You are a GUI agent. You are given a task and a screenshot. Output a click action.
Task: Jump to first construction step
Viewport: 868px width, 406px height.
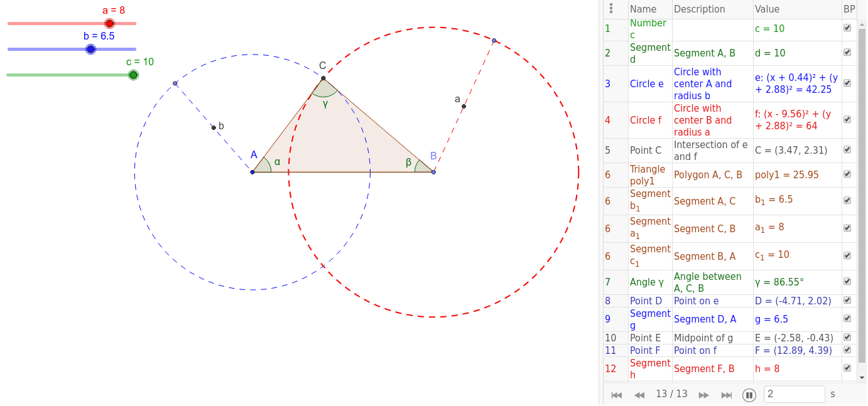616,395
